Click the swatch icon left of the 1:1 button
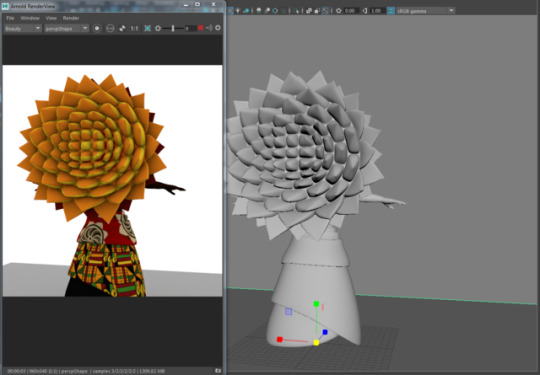This screenshot has height=375, width=540. coord(122,28)
